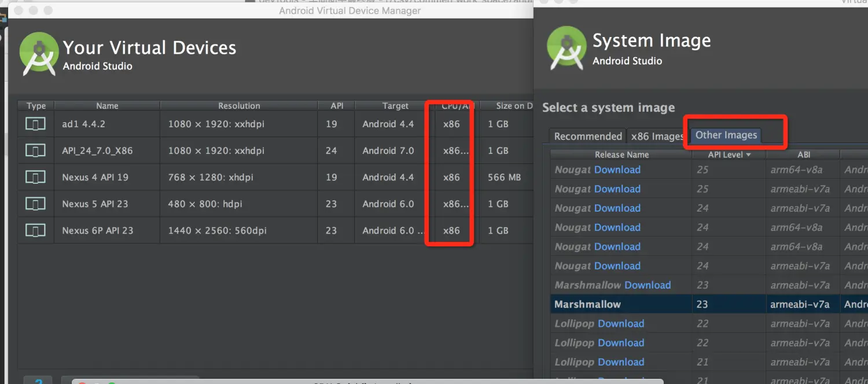Click Download next to the italic Marshmallow entry

click(x=648, y=285)
